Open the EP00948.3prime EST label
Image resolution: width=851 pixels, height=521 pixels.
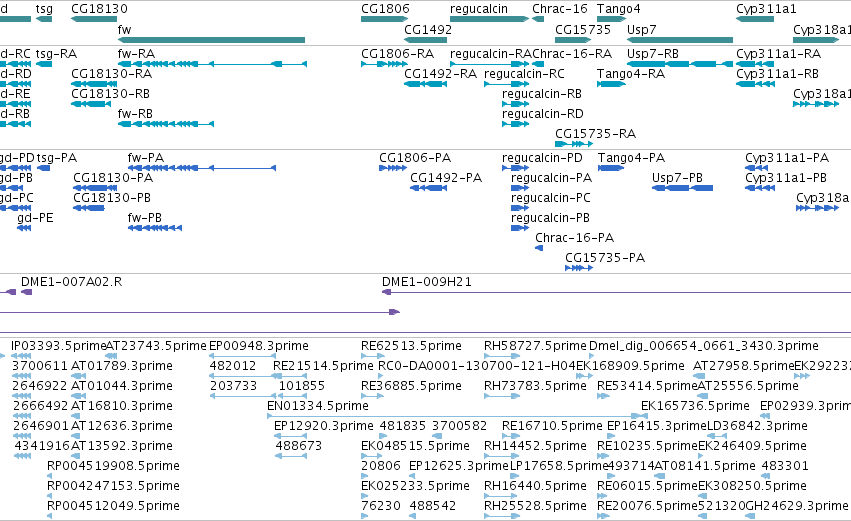click(x=259, y=346)
